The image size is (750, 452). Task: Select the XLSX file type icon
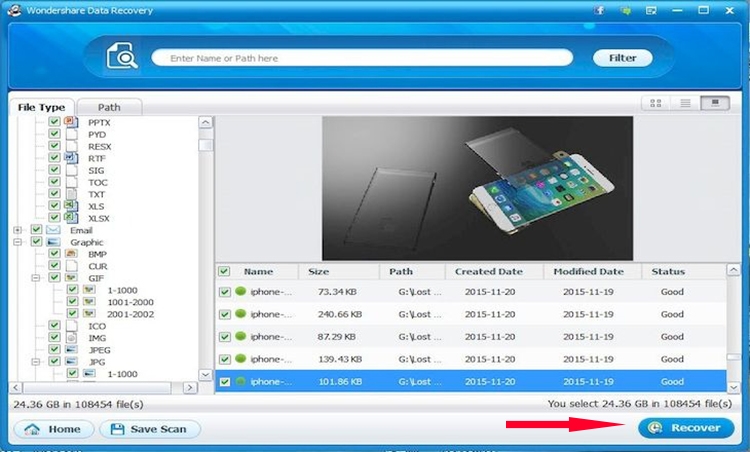click(72, 218)
